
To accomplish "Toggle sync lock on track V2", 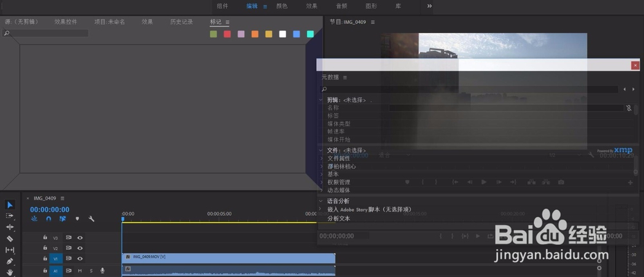I will pyautogui.click(x=69, y=248).
